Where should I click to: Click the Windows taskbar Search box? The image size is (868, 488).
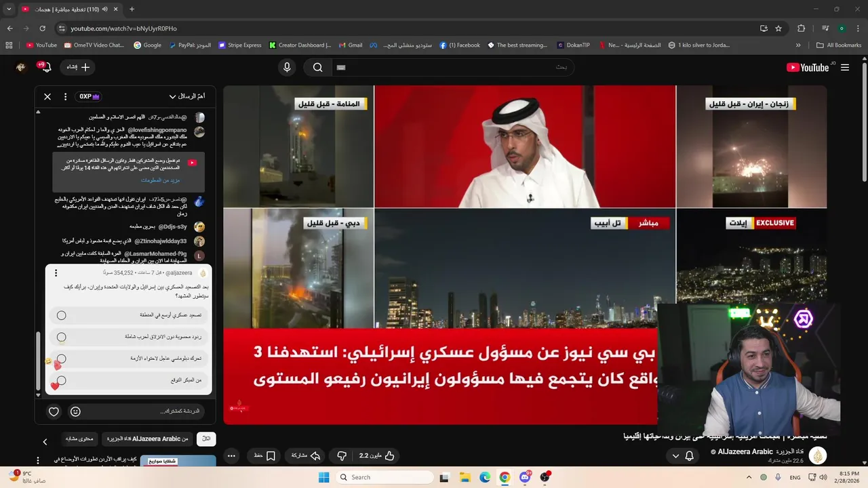[385, 477]
